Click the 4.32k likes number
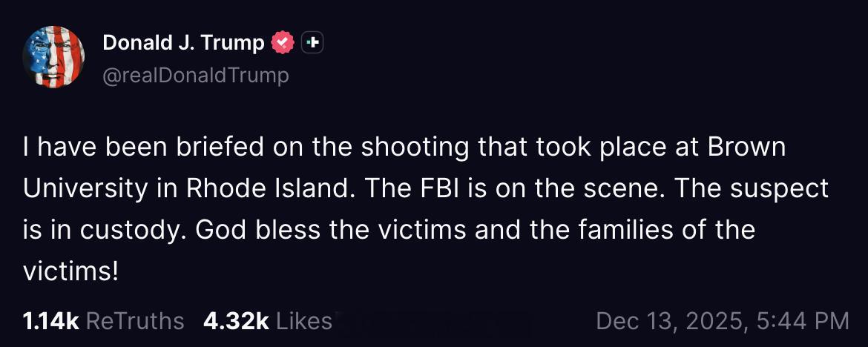 click(x=235, y=320)
